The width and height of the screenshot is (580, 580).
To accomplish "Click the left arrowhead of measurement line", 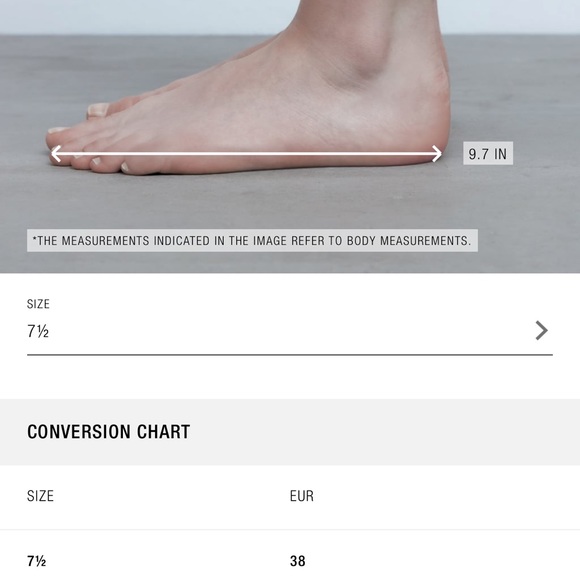I will point(56,154).
